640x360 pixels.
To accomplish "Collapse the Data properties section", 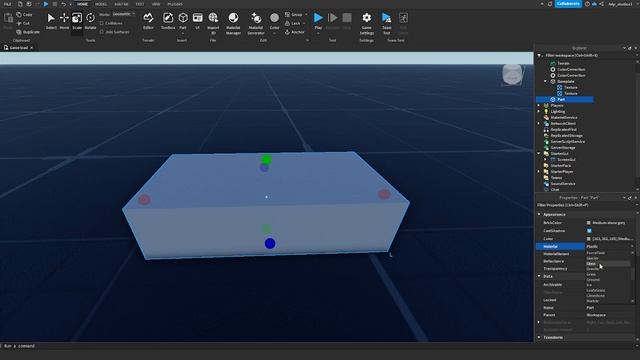I will point(539,276).
